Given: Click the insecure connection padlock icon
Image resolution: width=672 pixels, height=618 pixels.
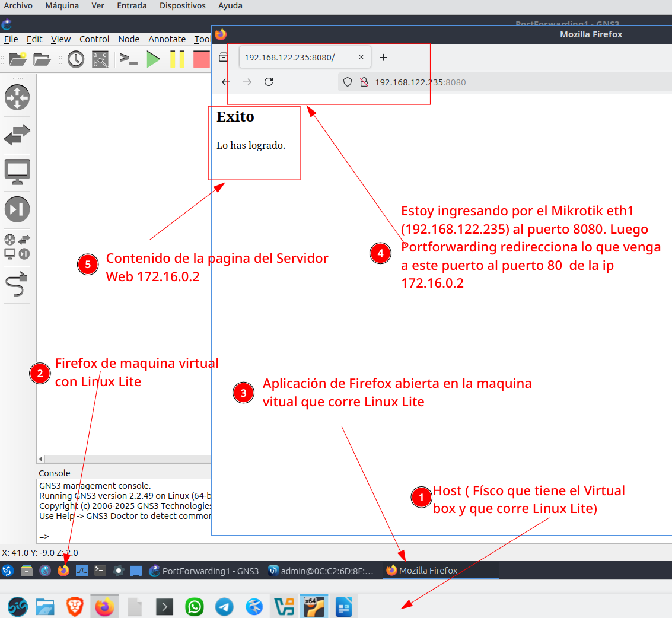Looking at the screenshot, I should [x=364, y=82].
